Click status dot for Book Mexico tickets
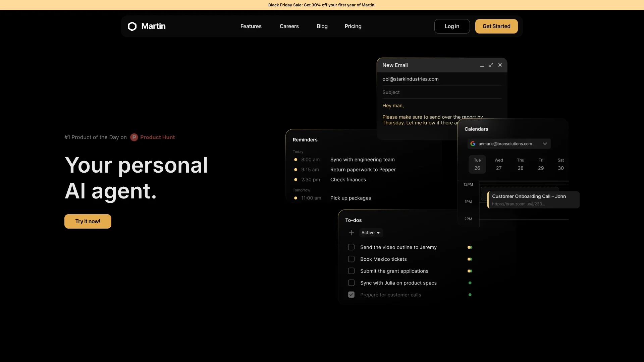Screen dimensions: 644x362 click(470, 259)
